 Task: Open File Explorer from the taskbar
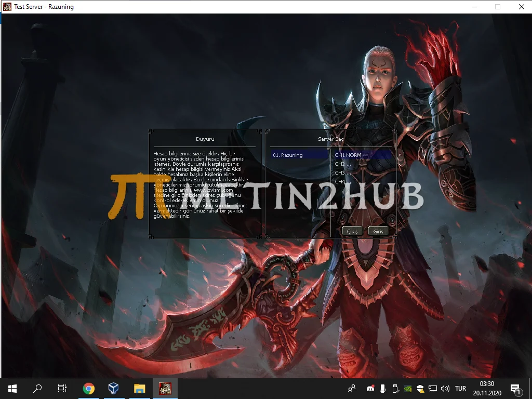pyautogui.click(x=139, y=388)
